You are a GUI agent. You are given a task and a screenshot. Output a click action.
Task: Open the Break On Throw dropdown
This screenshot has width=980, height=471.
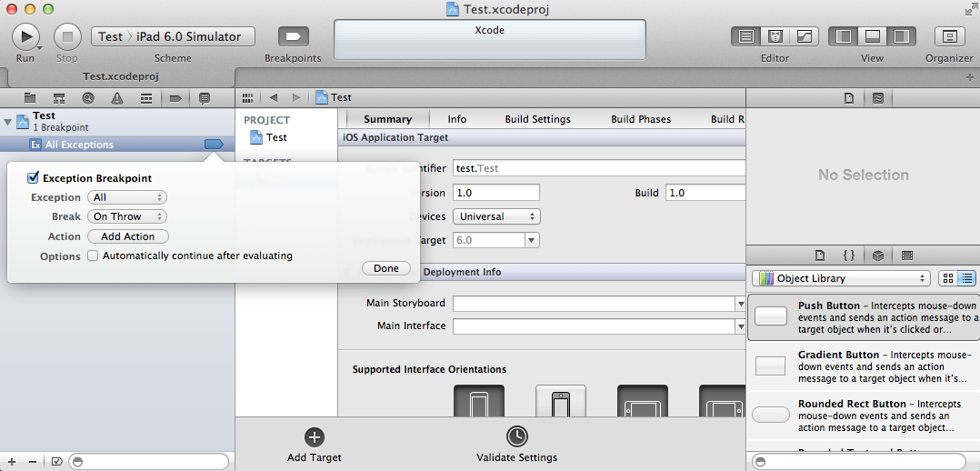127,216
